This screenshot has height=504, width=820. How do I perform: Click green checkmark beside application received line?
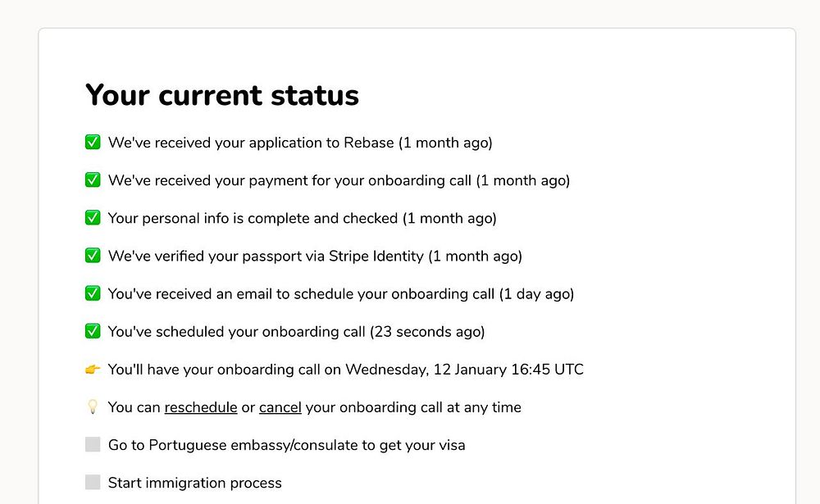[93, 143]
